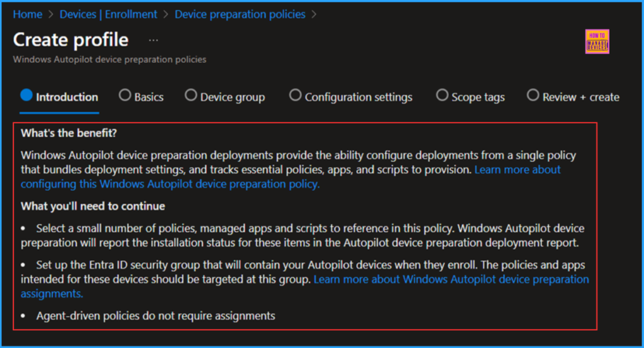Screen dimensions: 644x348
Task: Open Devices | Enrollment breadcrumb
Action: (108, 14)
